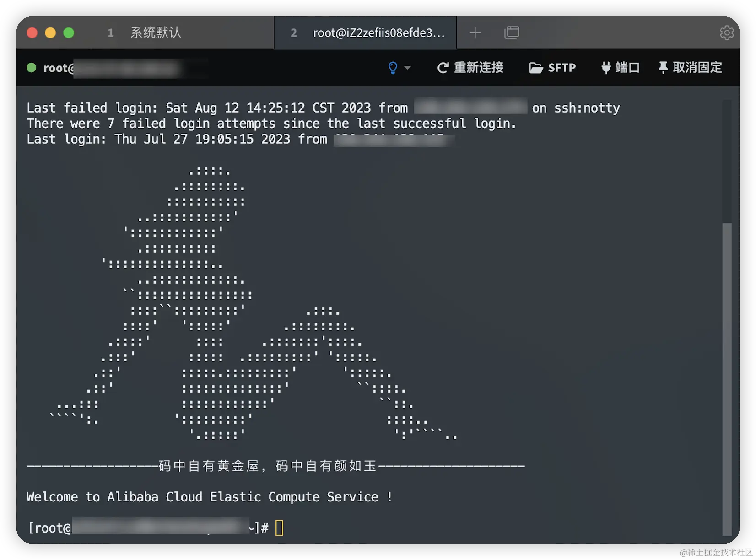Click the yellow minimize window button
The image size is (756, 560).
pyautogui.click(x=50, y=32)
